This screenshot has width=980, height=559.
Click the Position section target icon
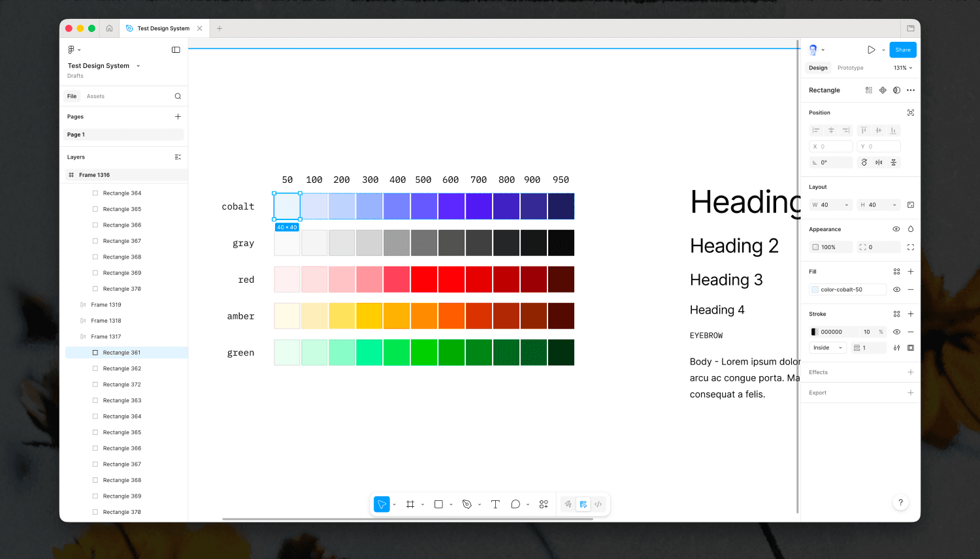tap(911, 113)
